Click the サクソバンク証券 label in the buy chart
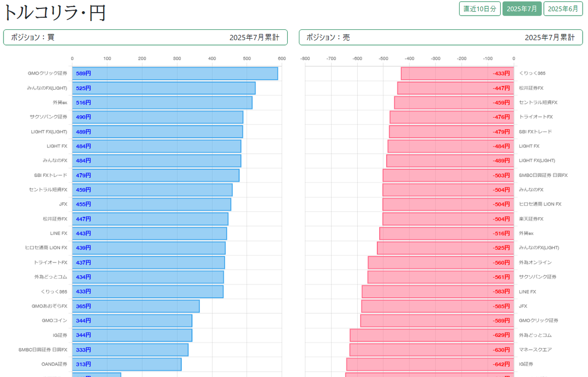The width and height of the screenshot is (588, 377). (49, 117)
